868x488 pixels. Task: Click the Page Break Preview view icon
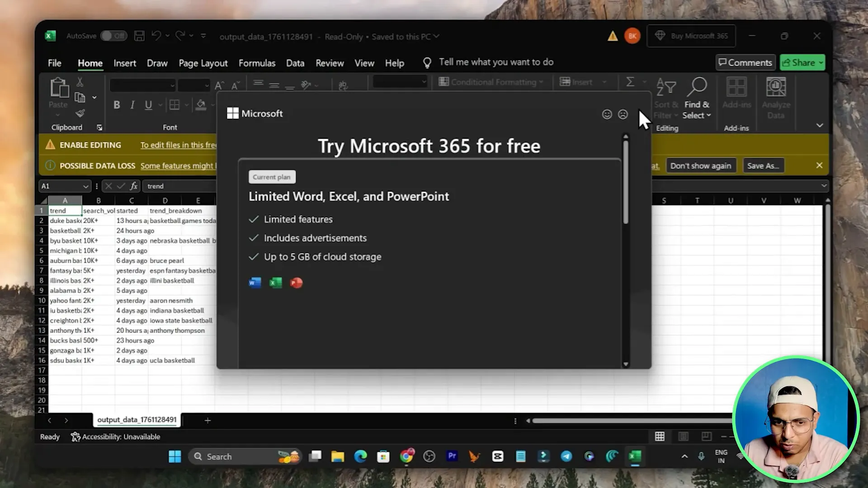click(706, 436)
